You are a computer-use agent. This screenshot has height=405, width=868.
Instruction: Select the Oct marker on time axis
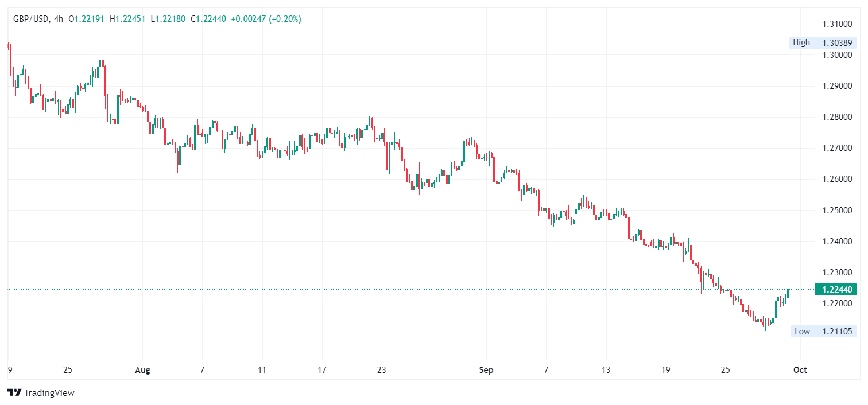point(800,370)
